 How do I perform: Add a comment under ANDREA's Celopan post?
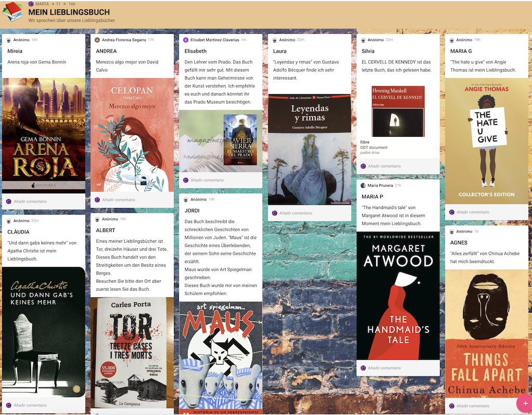(x=118, y=200)
